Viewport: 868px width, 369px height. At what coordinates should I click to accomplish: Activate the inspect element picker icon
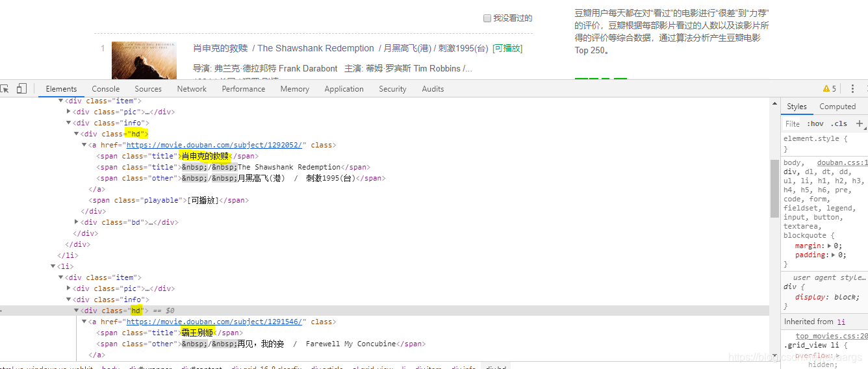[4, 89]
